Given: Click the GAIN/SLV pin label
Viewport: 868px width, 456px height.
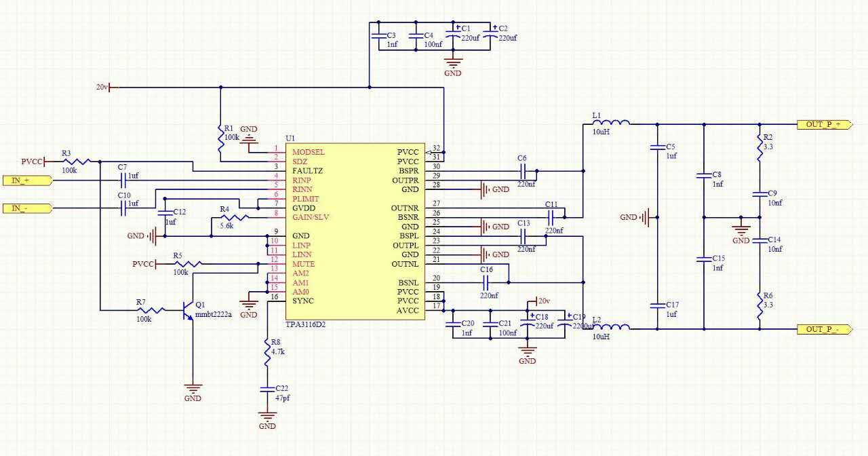Looking at the screenshot, I should [x=311, y=217].
